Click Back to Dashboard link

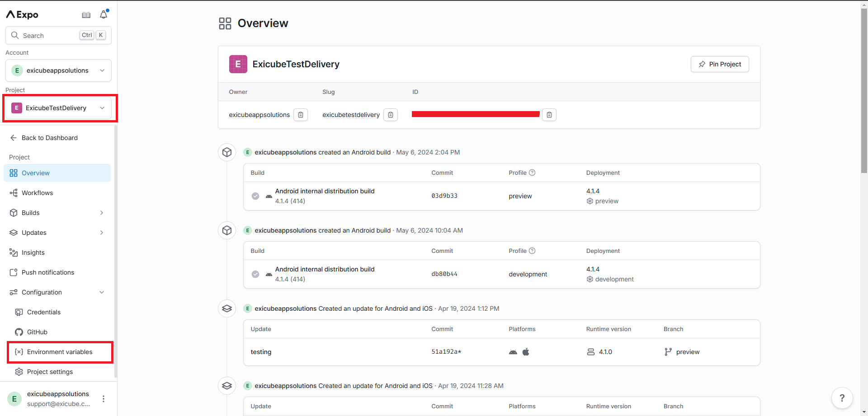coord(49,138)
